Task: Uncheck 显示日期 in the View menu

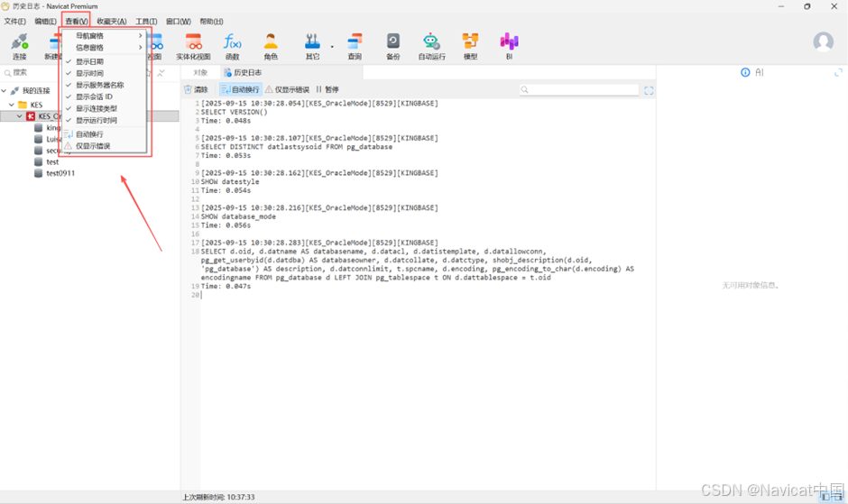Action: tap(105, 61)
